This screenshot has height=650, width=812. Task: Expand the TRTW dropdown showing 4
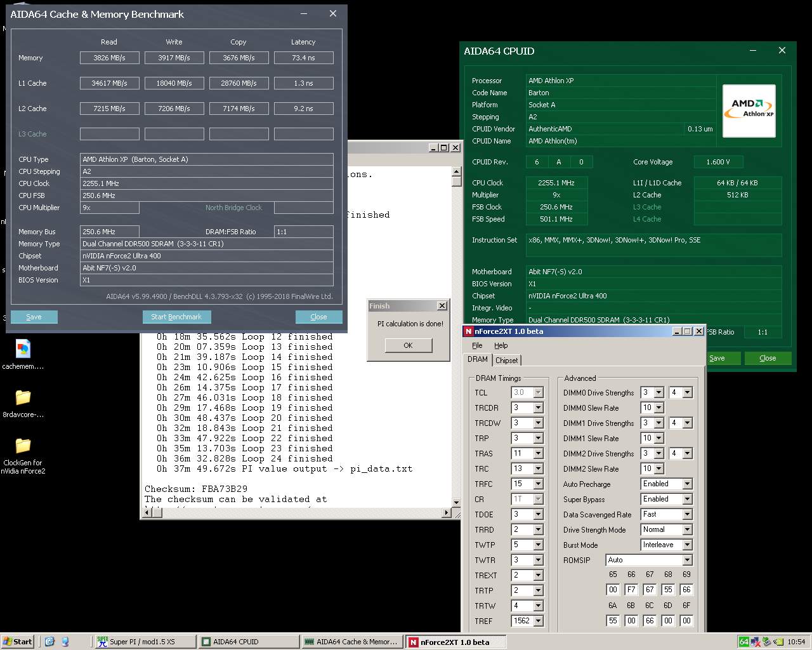coord(539,606)
